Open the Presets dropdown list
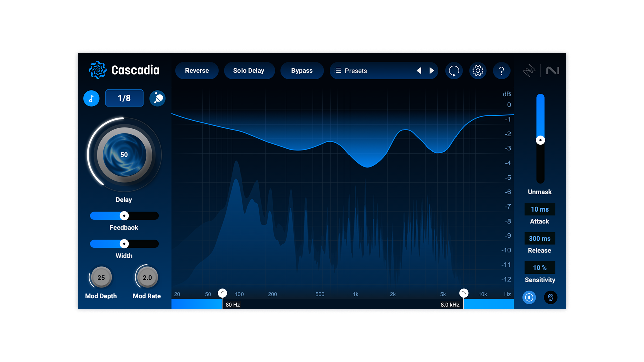Viewport: 644px width, 362px height. [x=356, y=71]
